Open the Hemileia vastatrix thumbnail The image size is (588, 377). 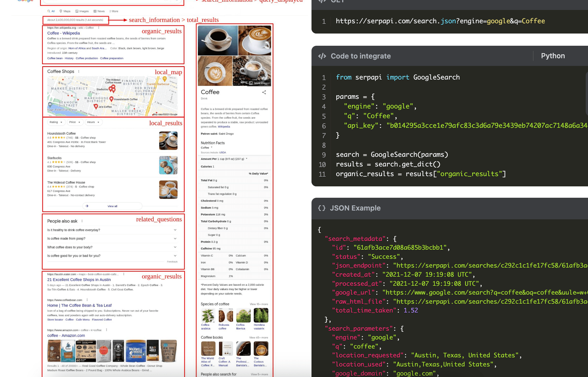coord(261,315)
